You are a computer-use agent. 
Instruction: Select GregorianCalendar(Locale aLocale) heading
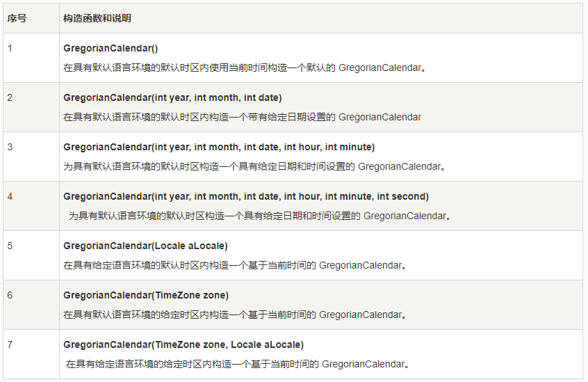145,246
